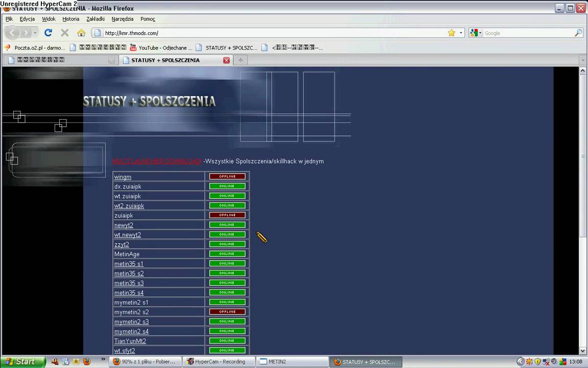Open the Widok menu
The image size is (588, 368).
(x=48, y=19)
